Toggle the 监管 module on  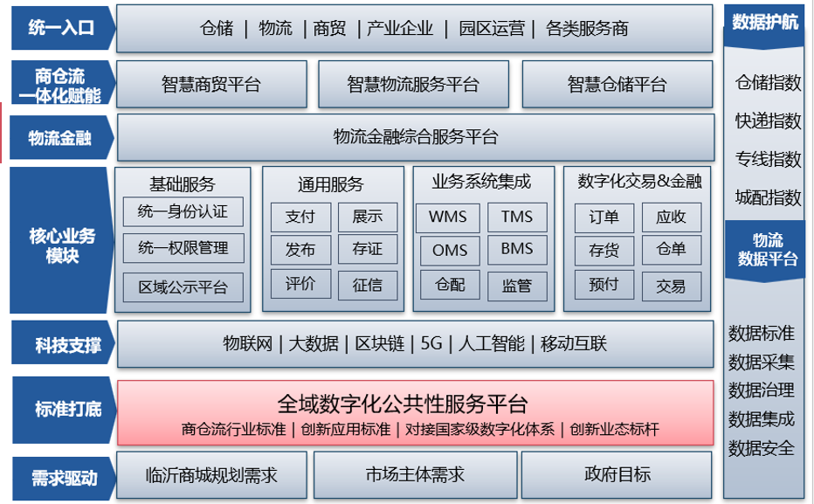[516, 285]
